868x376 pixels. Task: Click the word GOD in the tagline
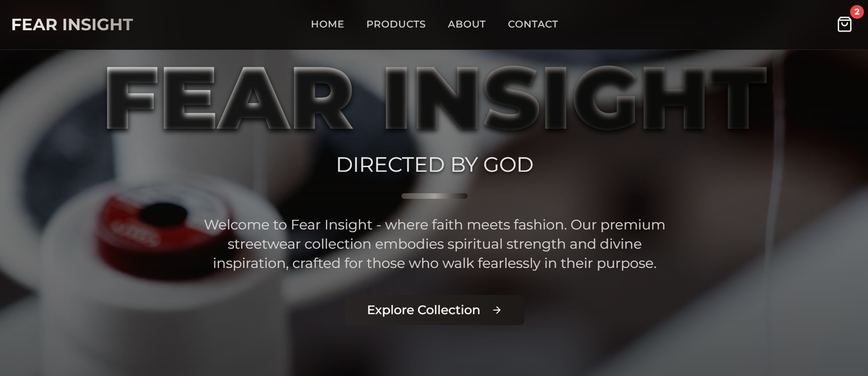tap(508, 165)
